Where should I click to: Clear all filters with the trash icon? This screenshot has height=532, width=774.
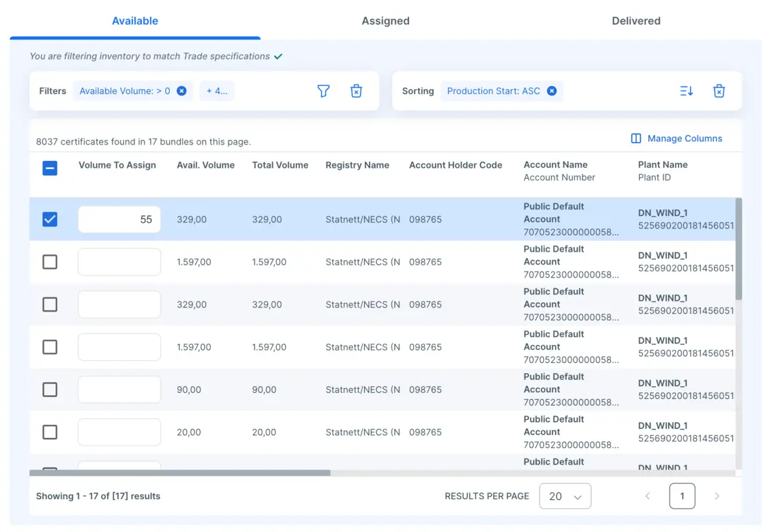coord(356,91)
